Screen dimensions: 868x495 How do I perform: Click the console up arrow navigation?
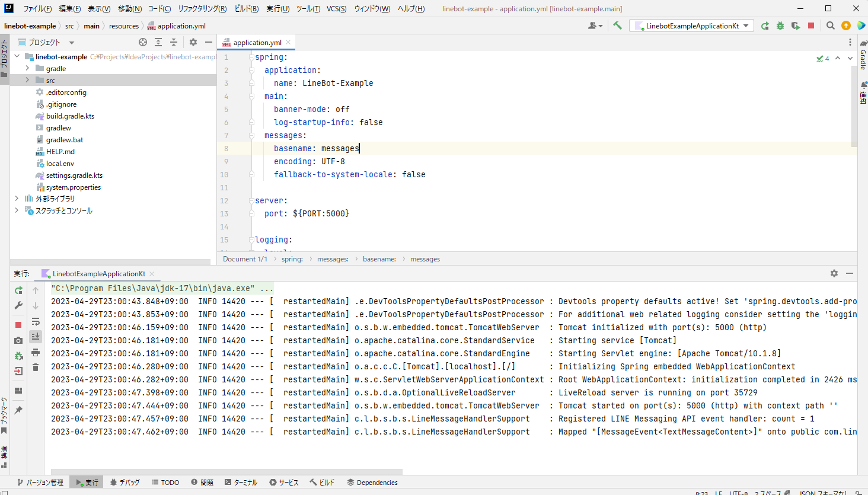36,290
